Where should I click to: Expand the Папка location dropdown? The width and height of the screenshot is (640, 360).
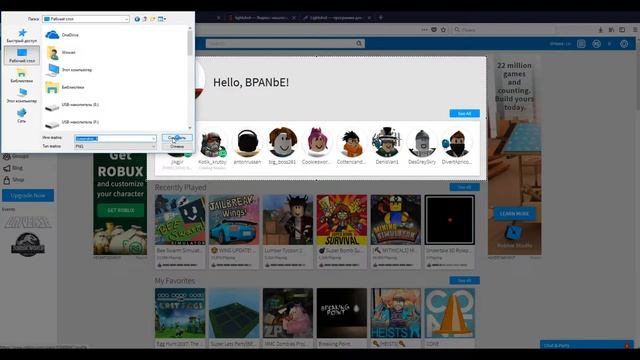(127, 19)
